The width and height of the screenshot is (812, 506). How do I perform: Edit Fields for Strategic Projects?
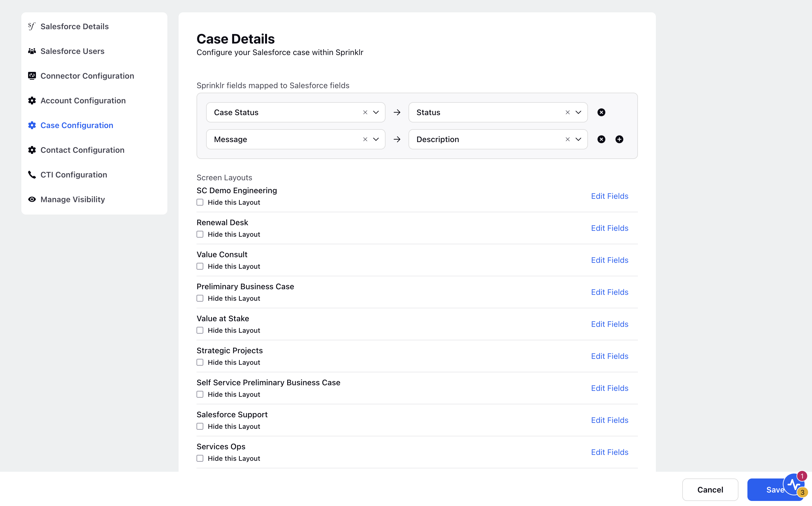pos(610,356)
